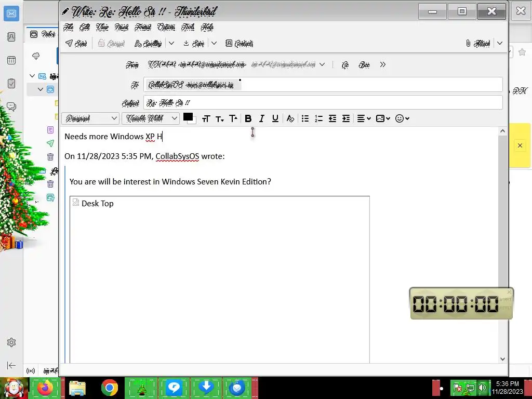Open Mail space in Thunderbird sidebar
Viewport: 532px width, 399px height.
tap(11, 14)
